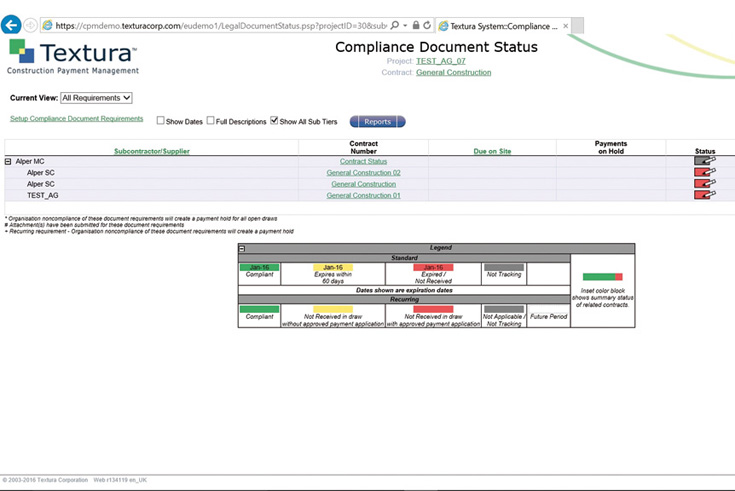Click the refresh icon in address bar
Viewport: 735px width, 491px height.
click(427, 25)
